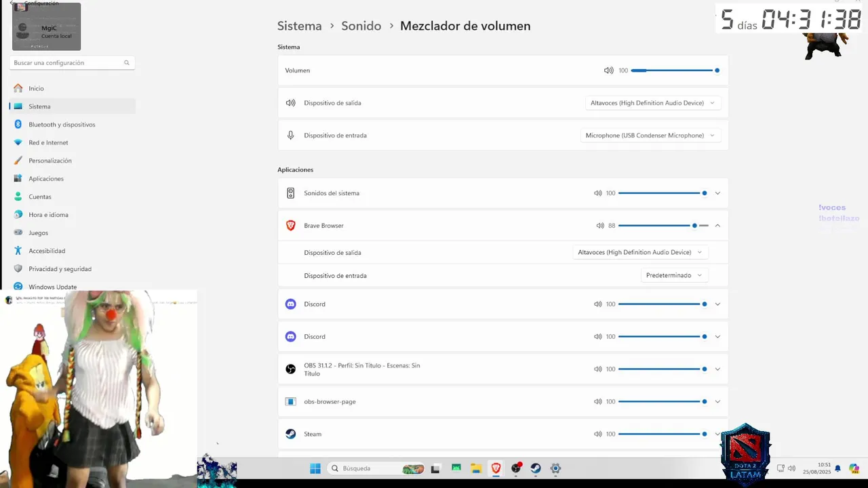This screenshot has height=488, width=868.
Task: Open system Dispositivo de salida Altavoces dropdown
Action: (652, 103)
